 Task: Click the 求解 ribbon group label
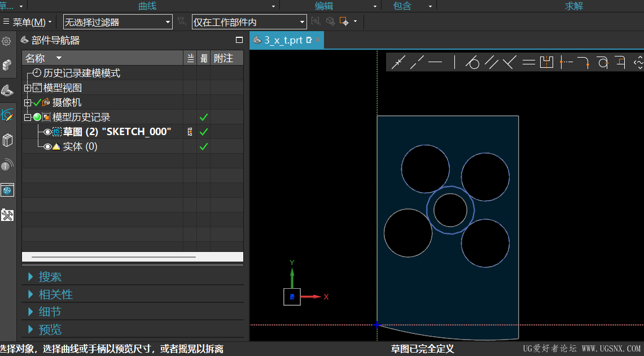click(x=574, y=6)
